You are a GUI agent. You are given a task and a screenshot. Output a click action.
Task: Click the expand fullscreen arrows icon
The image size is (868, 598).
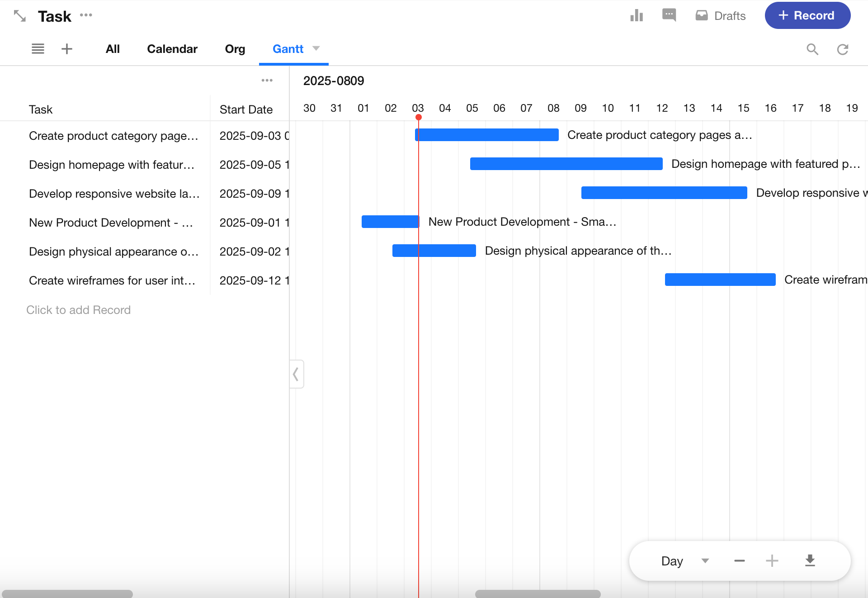pyautogui.click(x=19, y=16)
